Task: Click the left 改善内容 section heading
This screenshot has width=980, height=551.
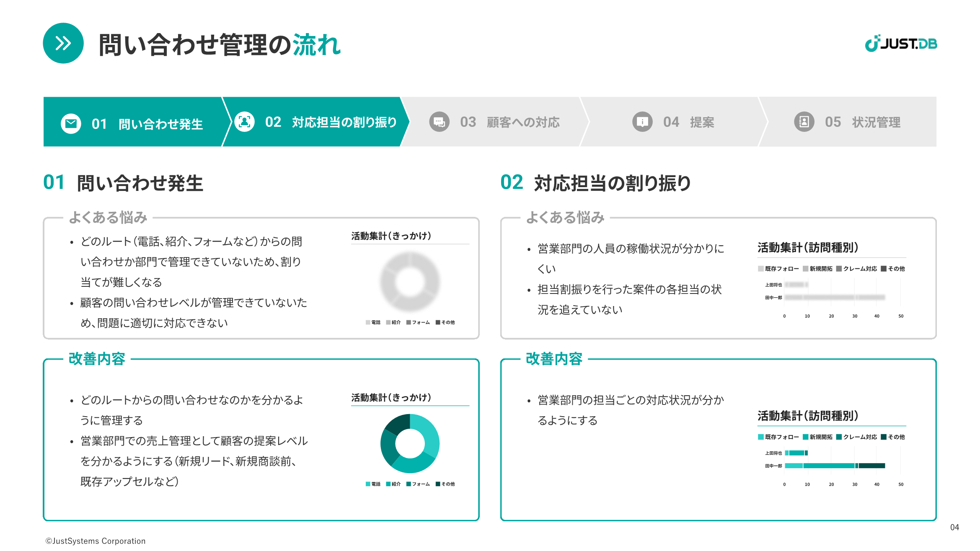Action: point(97,359)
